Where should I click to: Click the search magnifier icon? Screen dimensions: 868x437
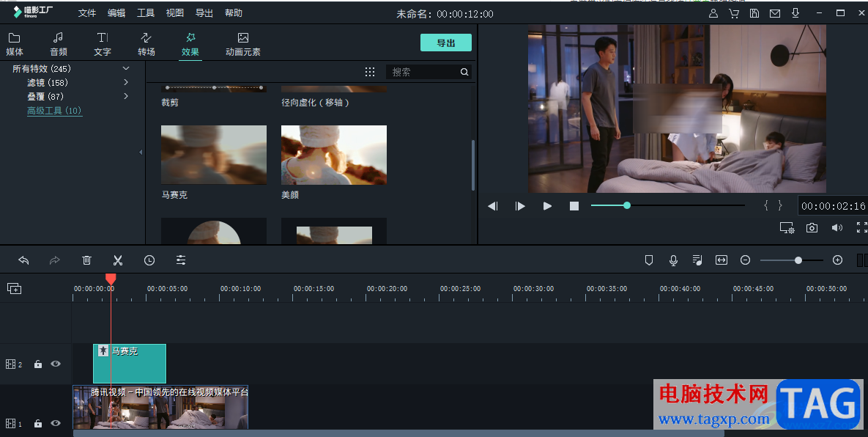pyautogui.click(x=464, y=72)
